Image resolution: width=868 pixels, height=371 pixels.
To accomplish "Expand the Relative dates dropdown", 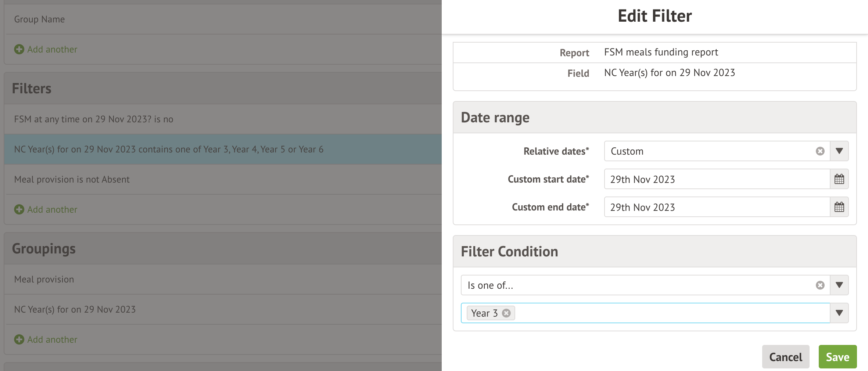I will pyautogui.click(x=839, y=151).
